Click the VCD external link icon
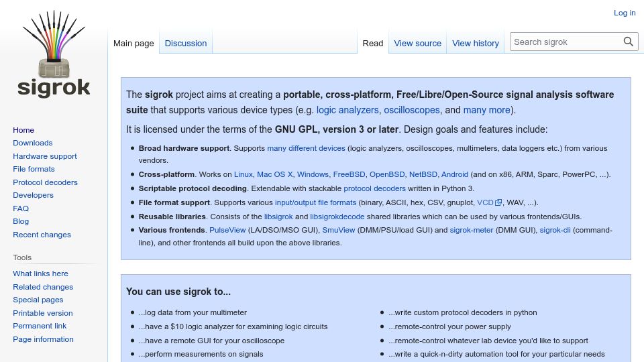Screen dimensions: 644x362 point(498,202)
